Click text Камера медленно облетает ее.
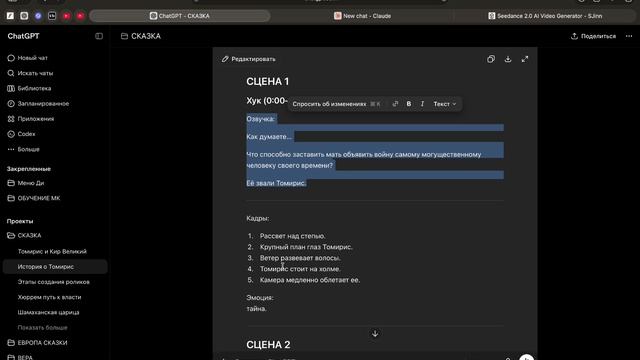Image resolution: width=640 pixels, height=360 pixels. point(310,280)
